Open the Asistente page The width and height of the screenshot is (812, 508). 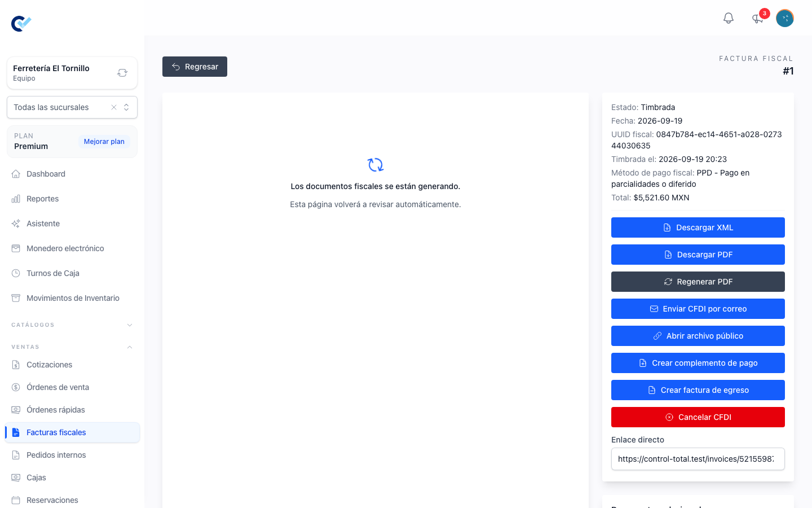72,224
